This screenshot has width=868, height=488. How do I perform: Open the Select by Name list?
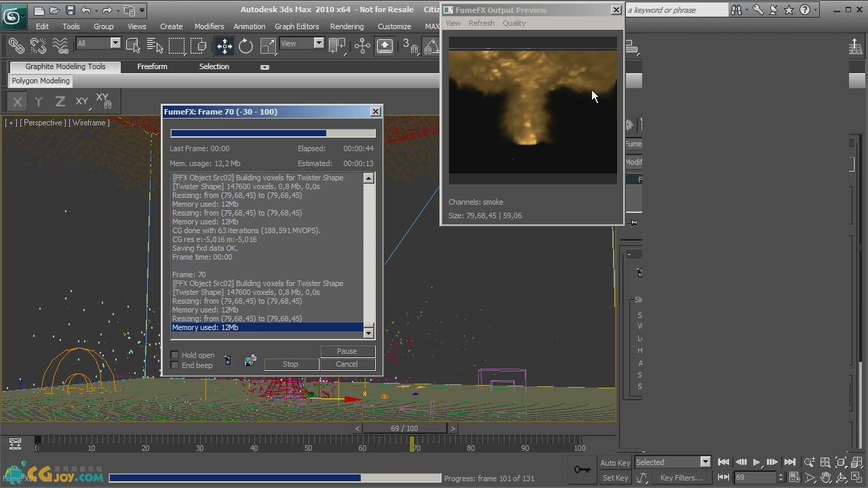tap(155, 45)
